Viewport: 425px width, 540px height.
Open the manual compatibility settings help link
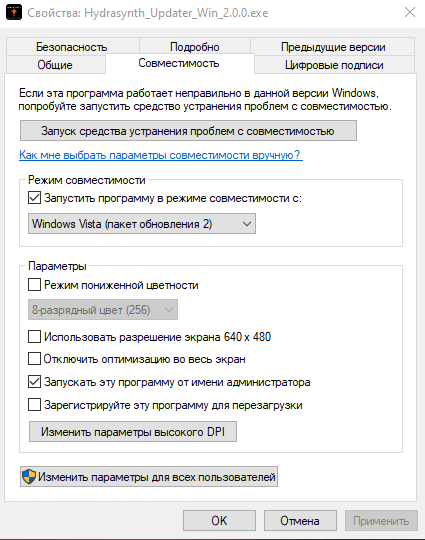[160, 155]
